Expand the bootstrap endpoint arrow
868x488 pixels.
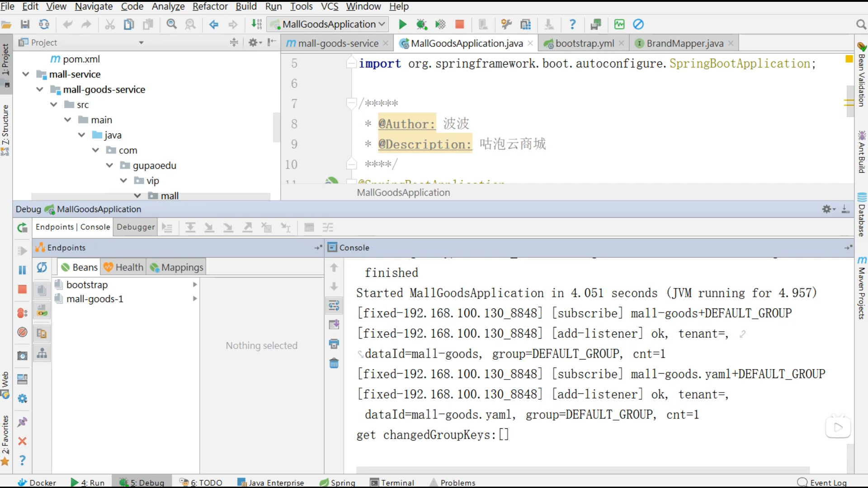[195, 284]
